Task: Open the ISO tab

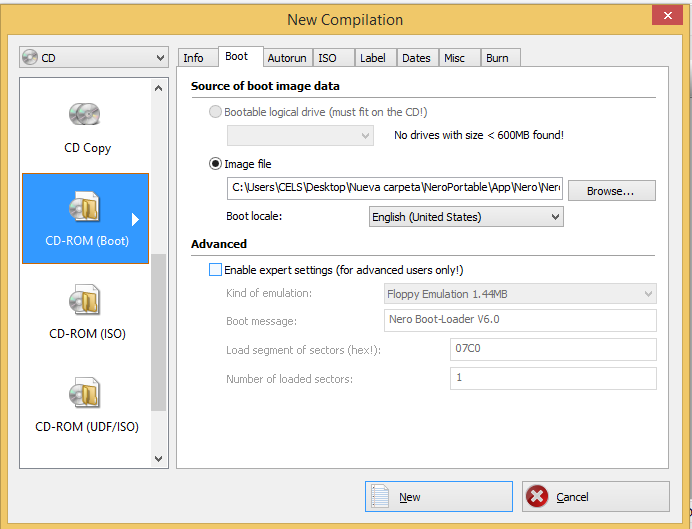Action: [333, 58]
